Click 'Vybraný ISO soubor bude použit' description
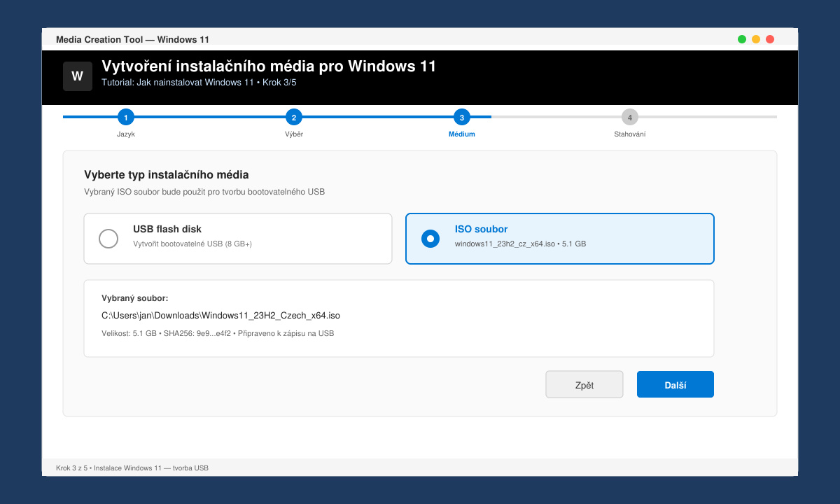 click(x=204, y=191)
